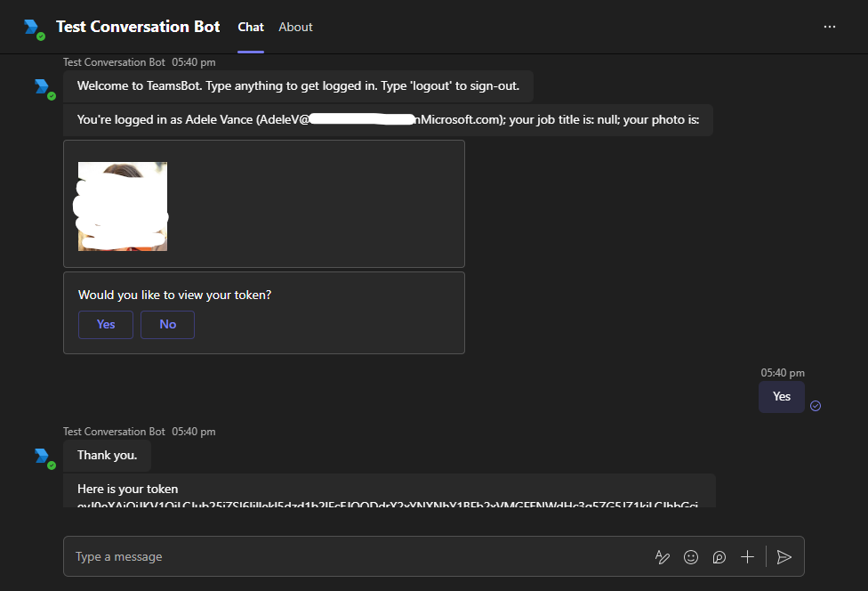Open the About tab
The image size is (868, 591).
coord(295,27)
